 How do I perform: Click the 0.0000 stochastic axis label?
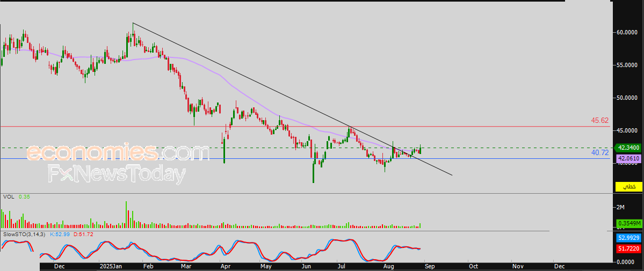click(626, 261)
